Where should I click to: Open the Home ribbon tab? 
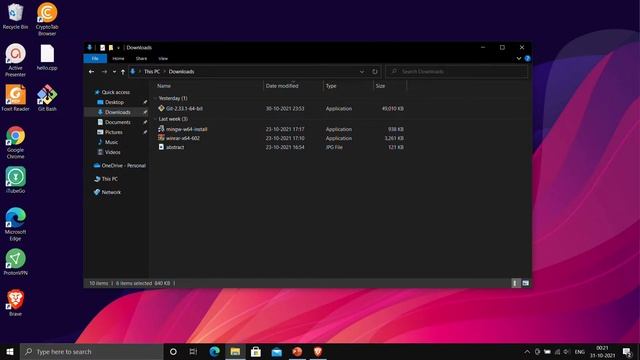[118, 58]
